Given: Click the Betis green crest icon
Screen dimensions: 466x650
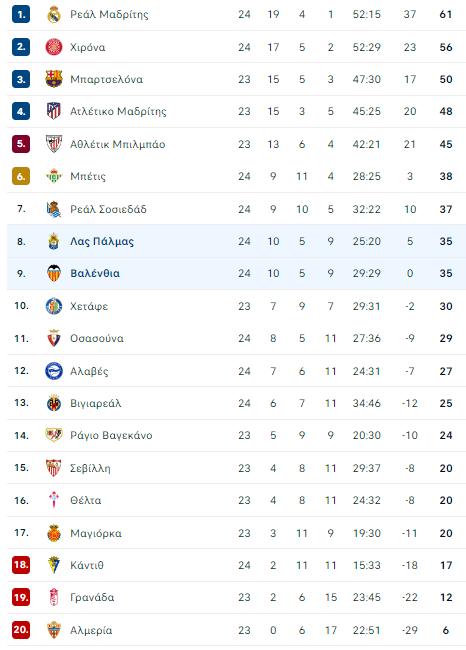Looking at the screenshot, I should point(53,176).
